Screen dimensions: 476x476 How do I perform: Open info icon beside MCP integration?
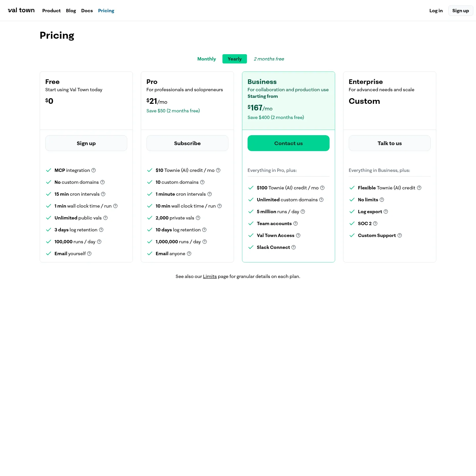click(x=94, y=170)
